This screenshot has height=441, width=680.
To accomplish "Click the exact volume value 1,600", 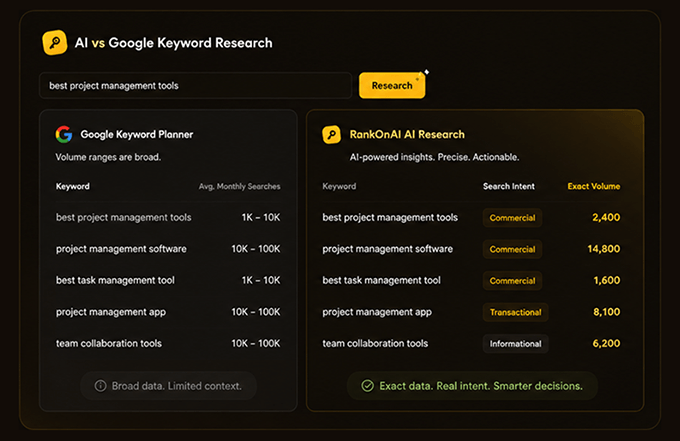I will pyautogui.click(x=607, y=281).
